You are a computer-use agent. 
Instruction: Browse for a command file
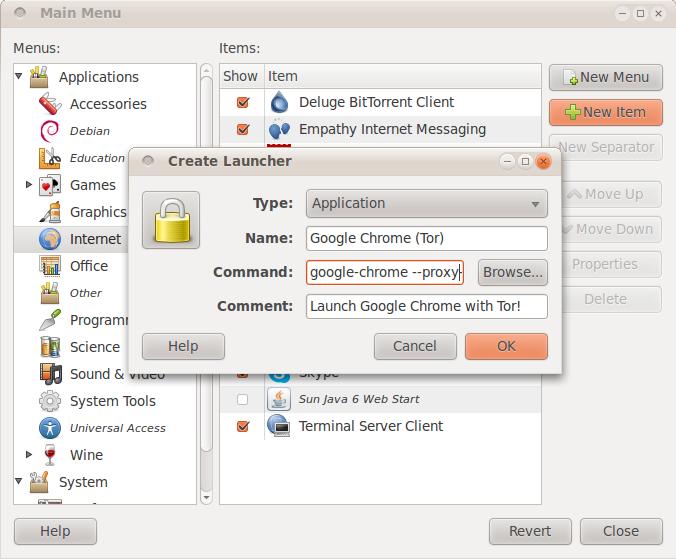(x=513, y=272)
